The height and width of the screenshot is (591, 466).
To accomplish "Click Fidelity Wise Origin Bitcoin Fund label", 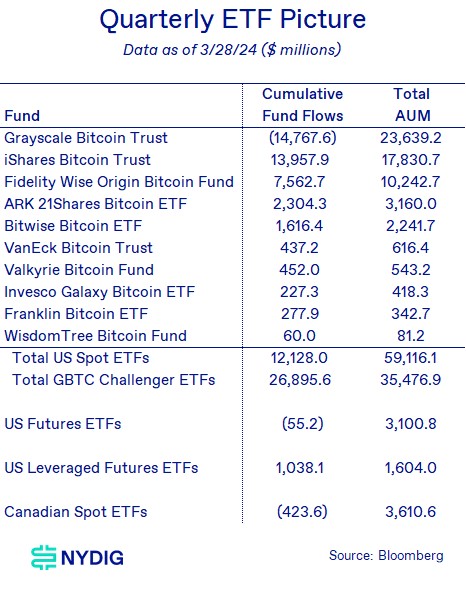I will [x=119, y=182].
